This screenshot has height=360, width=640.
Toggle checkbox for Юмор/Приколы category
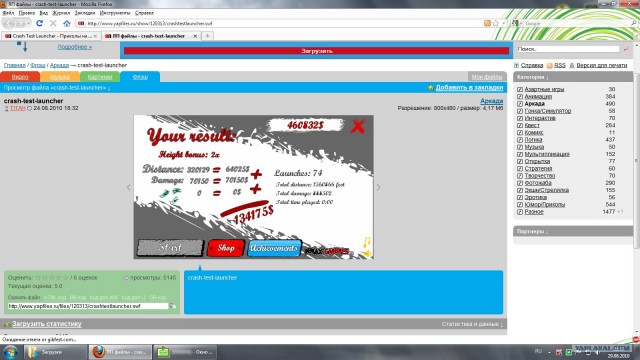pos(520,204)
